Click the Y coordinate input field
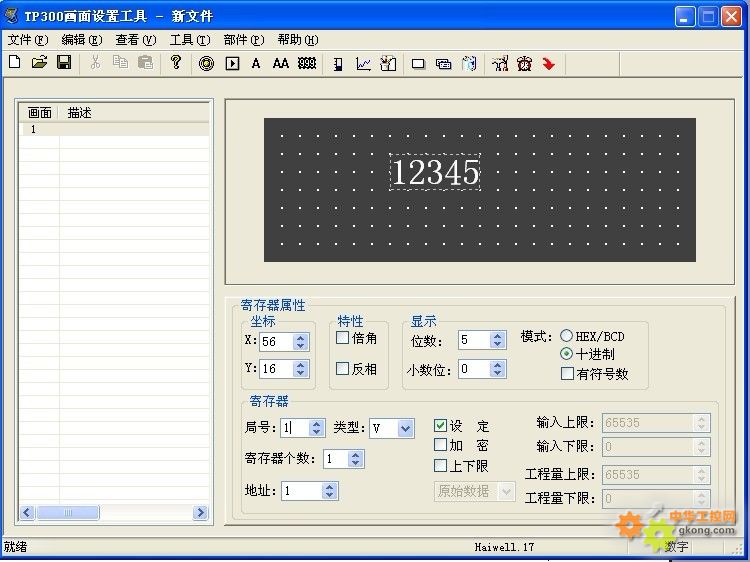This screenshot has height=562, width=750. pos(277,369)
